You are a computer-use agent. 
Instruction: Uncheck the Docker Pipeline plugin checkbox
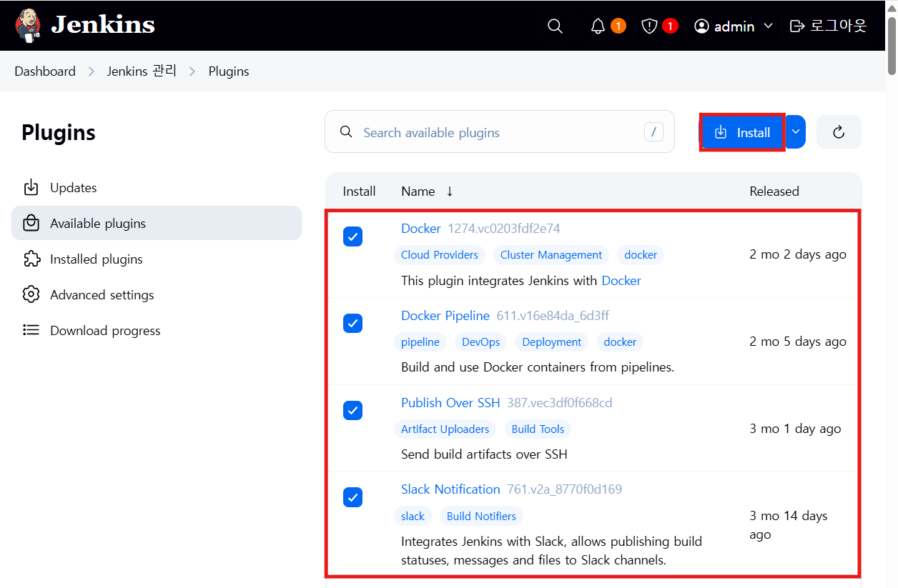[x=352, y=324]
